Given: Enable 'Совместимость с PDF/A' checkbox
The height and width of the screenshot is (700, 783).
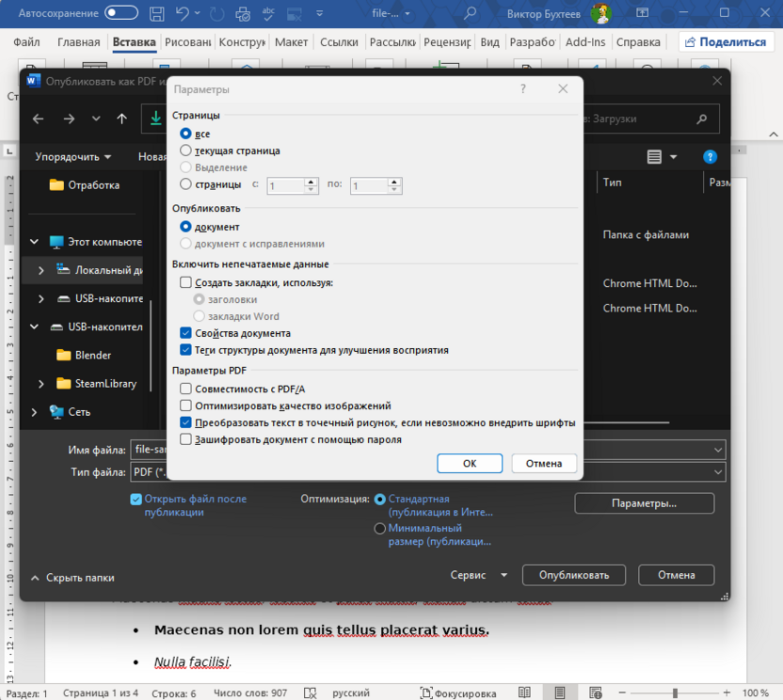Looking at the screenshot, I should [185, 389].
